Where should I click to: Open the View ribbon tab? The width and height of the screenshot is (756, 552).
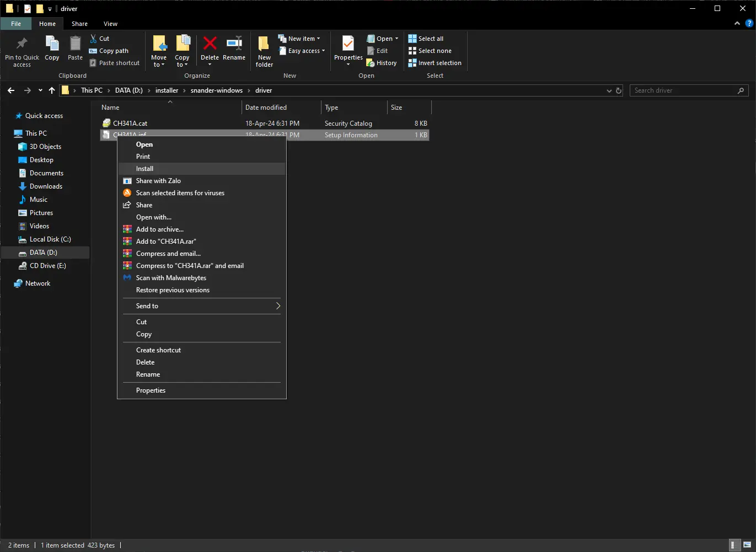pos(110,24)
